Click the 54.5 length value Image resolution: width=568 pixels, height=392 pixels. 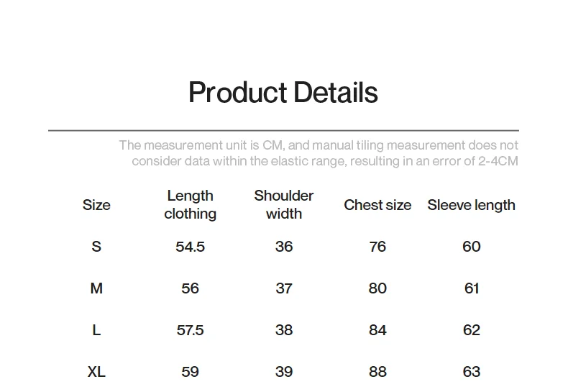coord(191,247)
